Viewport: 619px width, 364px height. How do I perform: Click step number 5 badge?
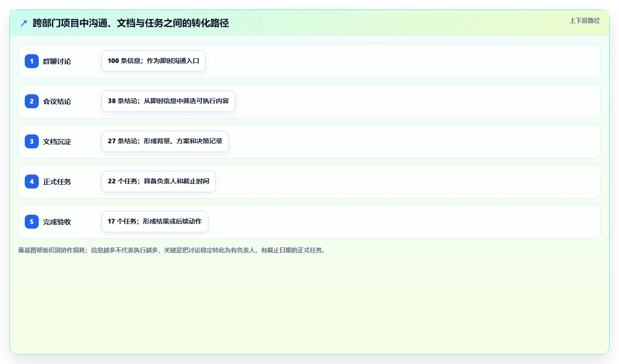[x=32, y=222]
